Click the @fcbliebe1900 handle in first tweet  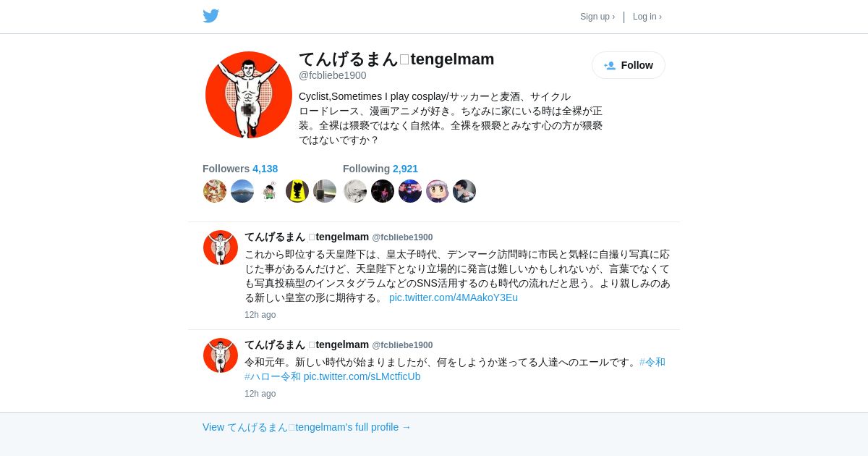402,237
